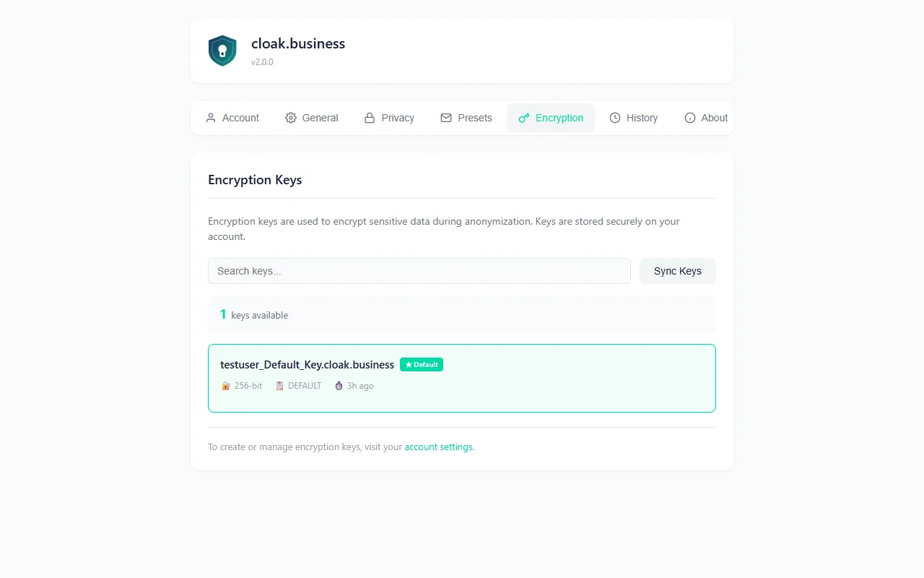Switch to the History tab
This screenshot has height=578, width=924.
pos(634,117)
